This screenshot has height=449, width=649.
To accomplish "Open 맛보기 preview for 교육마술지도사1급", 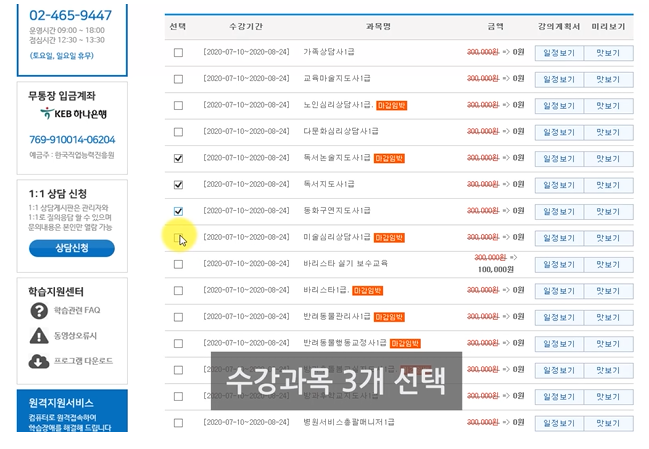I will tap(608, 79).
